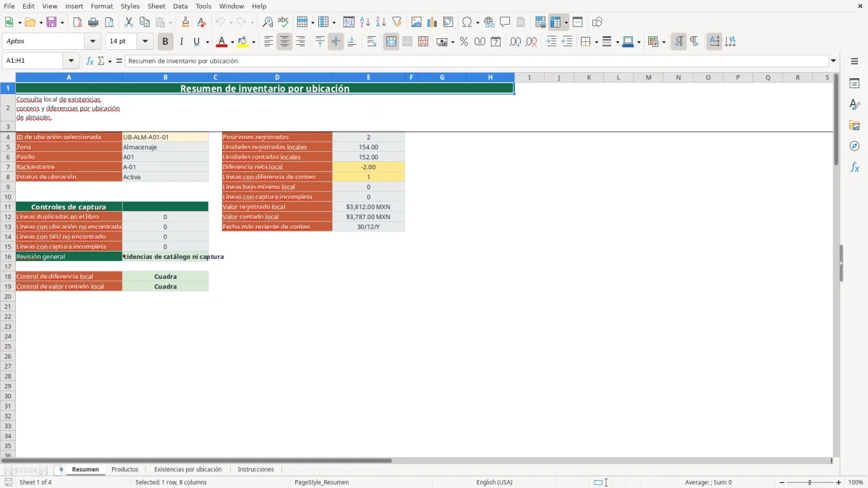Copy the selection

(x=145, y=22)
